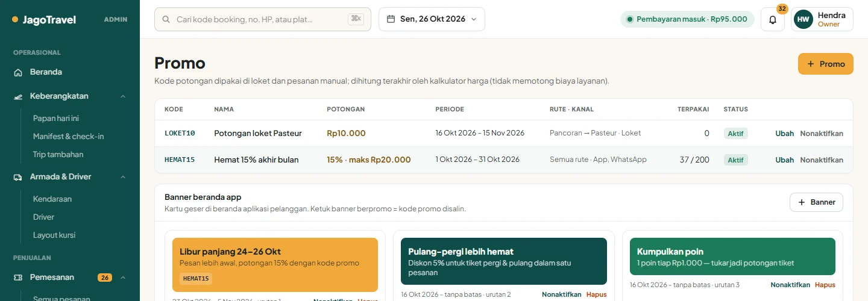This screenshot has height=301, width=868.
Task: Click Semua rute · App, WhatsApp cell
Action: tap(598, 160)
